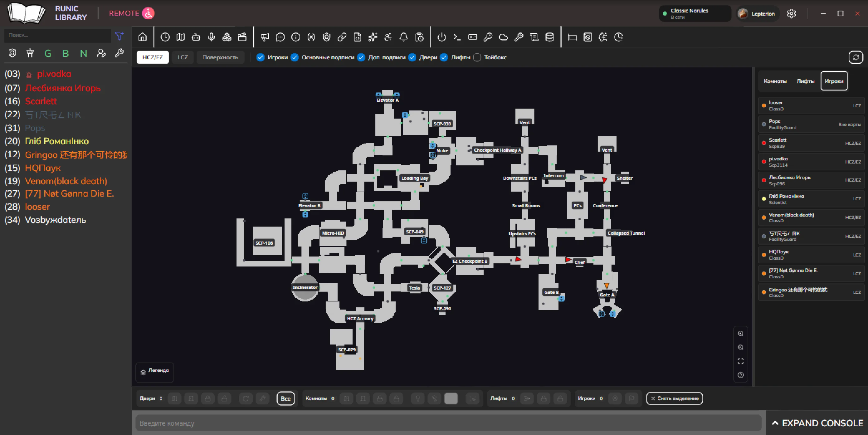
Task: Switch to the LCZ map tab
Action: click(x=183, y=57)
